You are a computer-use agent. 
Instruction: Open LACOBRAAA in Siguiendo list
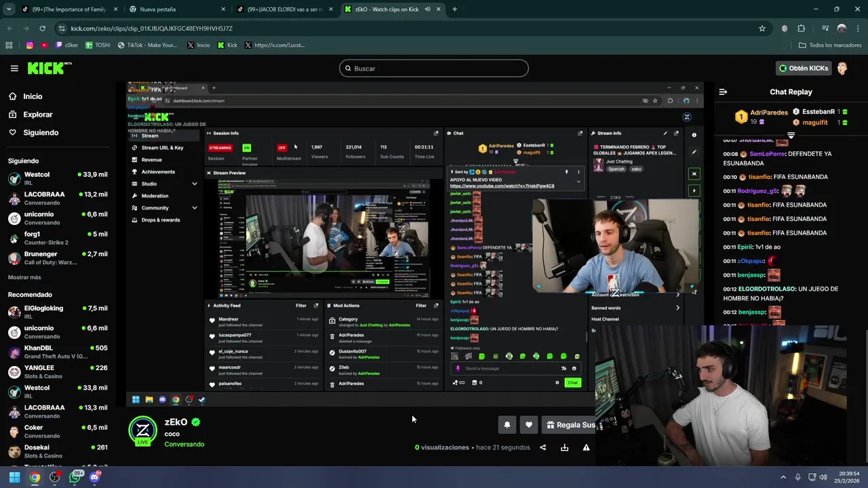tap(57, 199)
